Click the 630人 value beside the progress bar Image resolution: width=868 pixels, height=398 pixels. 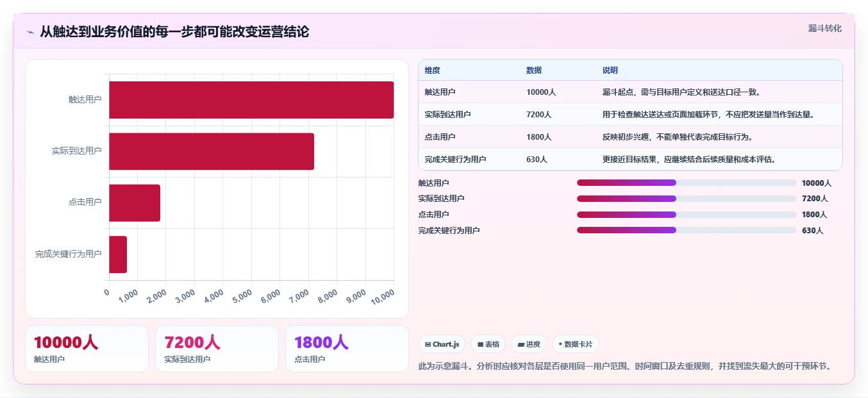(812, 230)
